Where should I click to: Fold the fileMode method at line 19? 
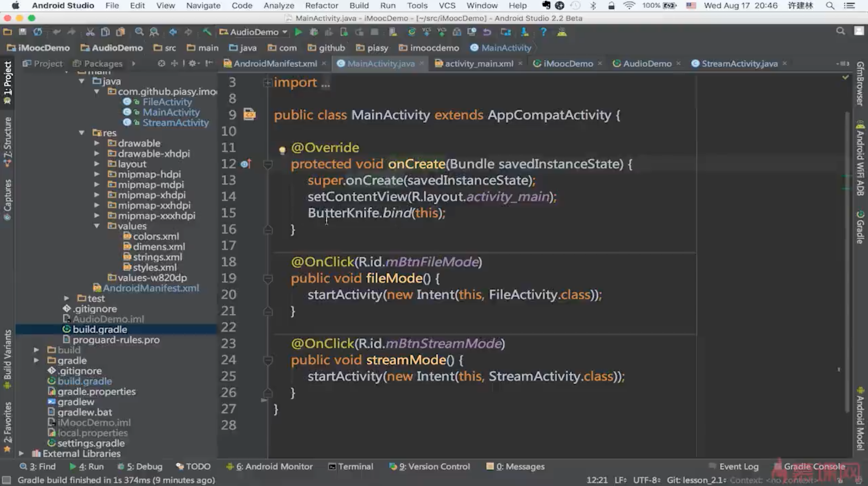pos(268,279)
